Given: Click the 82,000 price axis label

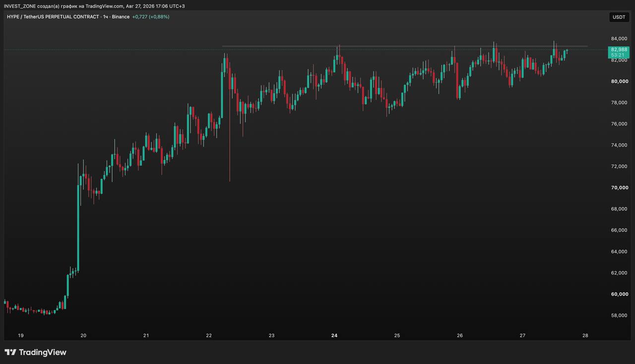Looking at the screenshot, I should click(x=620, y=60).
